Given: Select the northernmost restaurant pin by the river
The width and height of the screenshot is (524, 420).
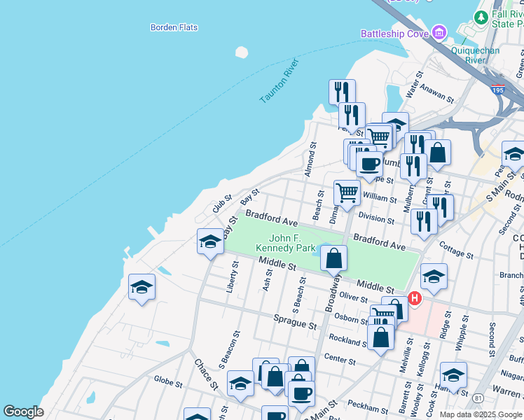Looking at the screenshot, I should pos(342,91).
